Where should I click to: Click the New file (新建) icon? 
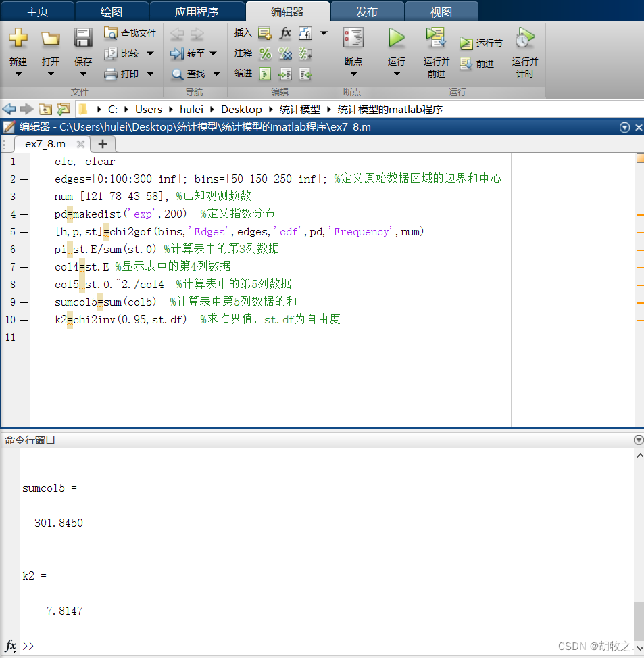coord(18,38)
